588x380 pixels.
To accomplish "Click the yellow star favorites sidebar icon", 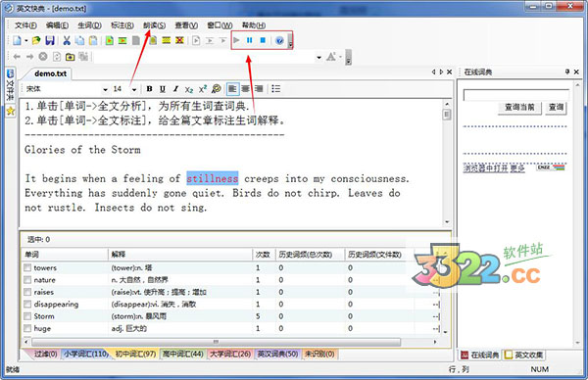I will click(x=10, y=111).
